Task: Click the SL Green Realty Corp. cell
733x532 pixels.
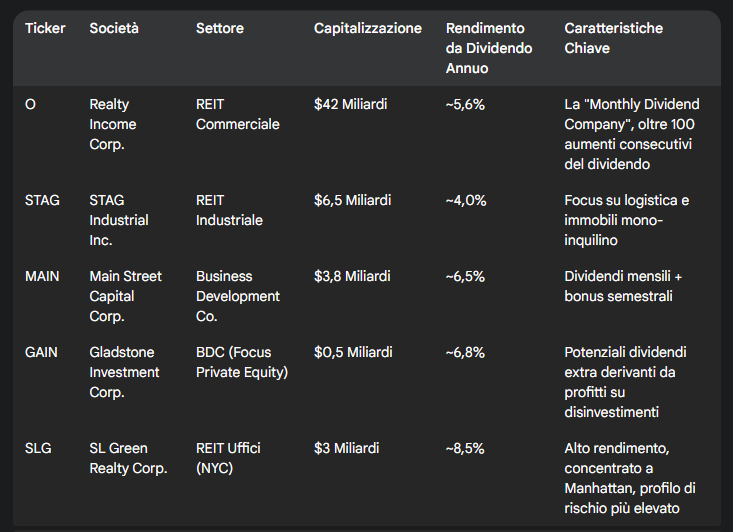Action: [x=128, y=458]
